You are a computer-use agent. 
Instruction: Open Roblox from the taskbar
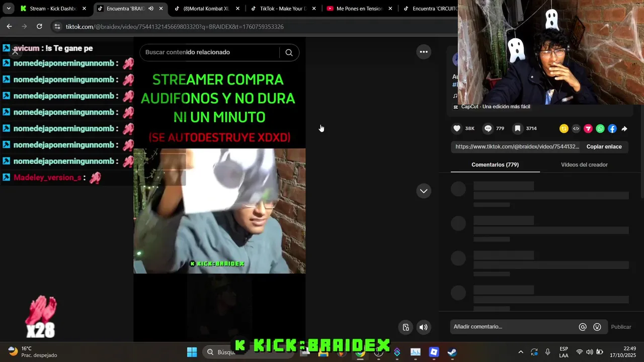click(x=434, y=352)
